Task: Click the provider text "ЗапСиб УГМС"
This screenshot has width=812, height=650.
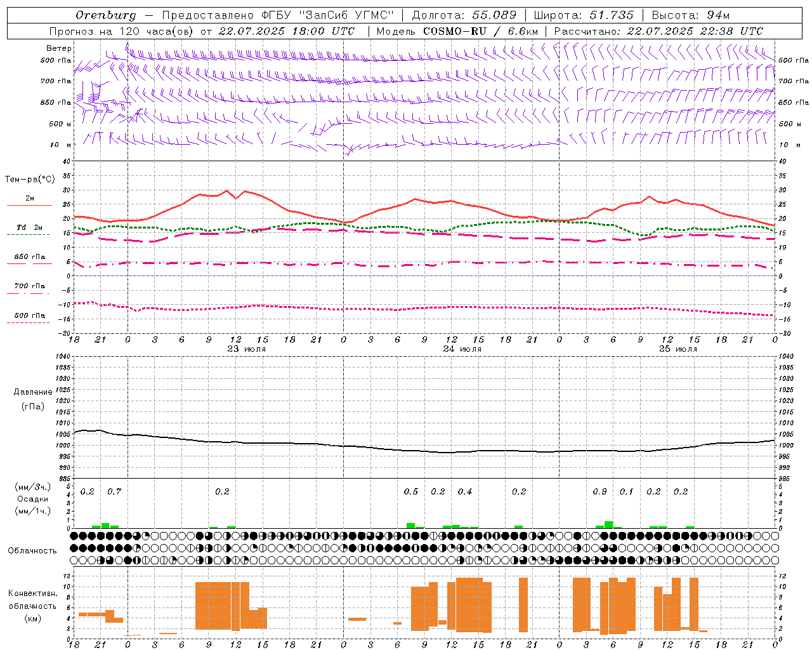Action: [346, 15]
